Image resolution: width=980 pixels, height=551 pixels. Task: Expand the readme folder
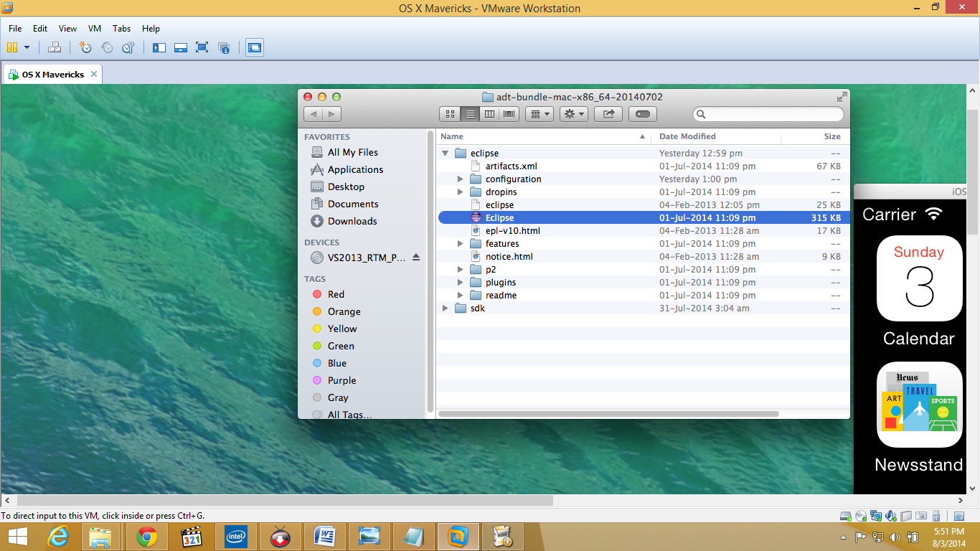[461, 295]
